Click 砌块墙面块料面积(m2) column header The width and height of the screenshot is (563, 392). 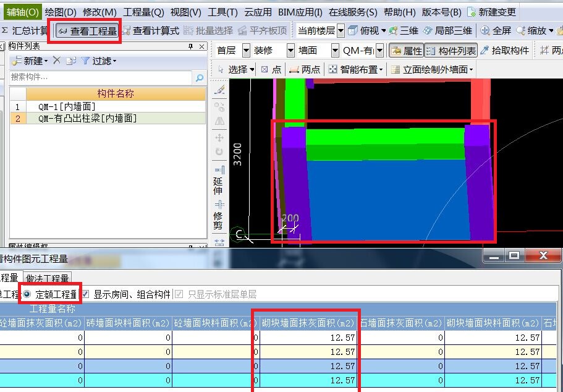(x=493, y=323)
